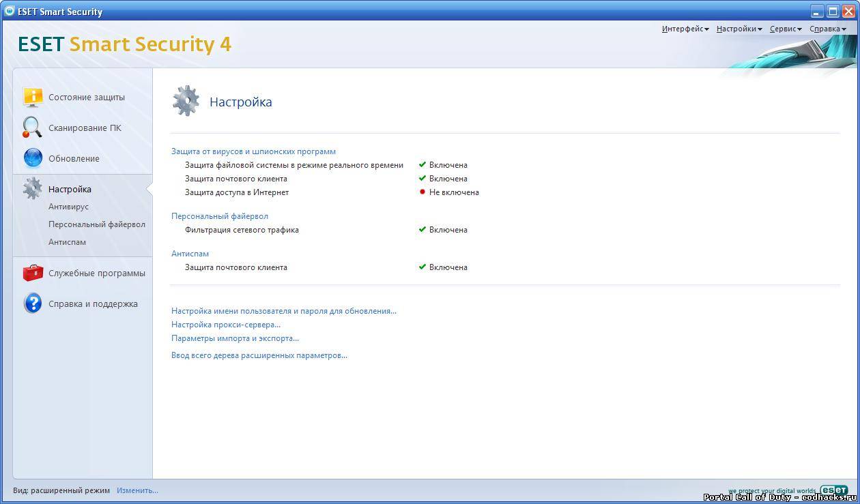Toggle Включена for Фильтрация сетевого трафика
860x504 pixels.
coord(448,230)
